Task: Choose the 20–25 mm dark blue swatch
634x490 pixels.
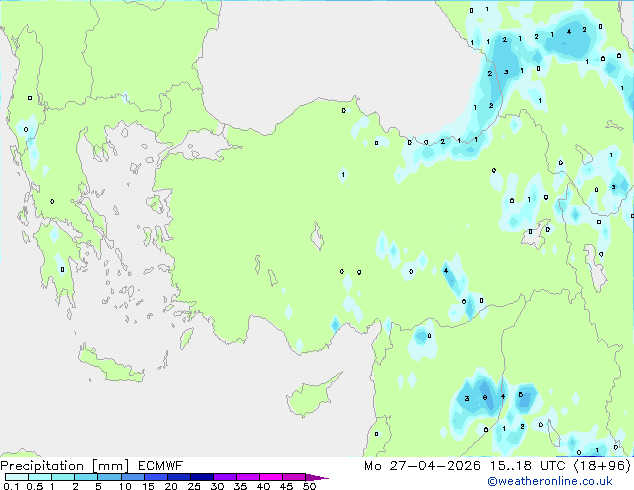Action: 178,477
